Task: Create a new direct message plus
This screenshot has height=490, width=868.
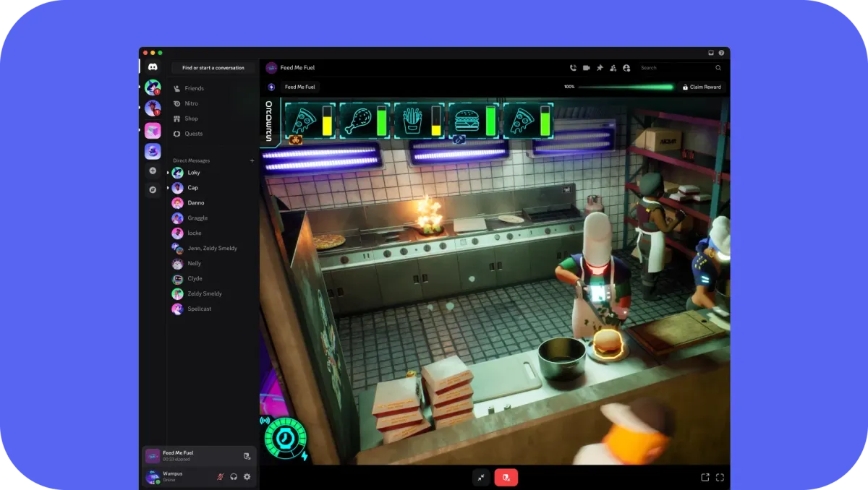Action: pyautogui.click(x=252, y=160)
